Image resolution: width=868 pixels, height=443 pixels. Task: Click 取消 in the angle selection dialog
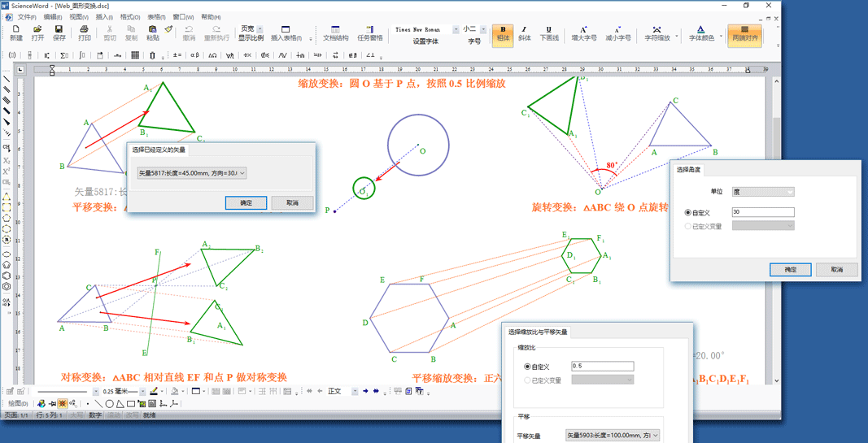[x=836, y=269]
